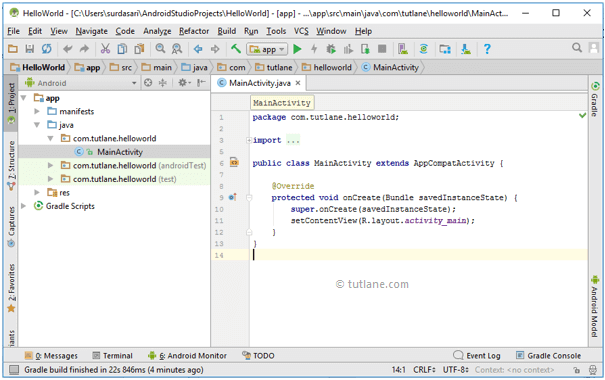Viewport: 605px width, 380px height.
Task: Debug app with the bug icon
Action: point(331,49)
